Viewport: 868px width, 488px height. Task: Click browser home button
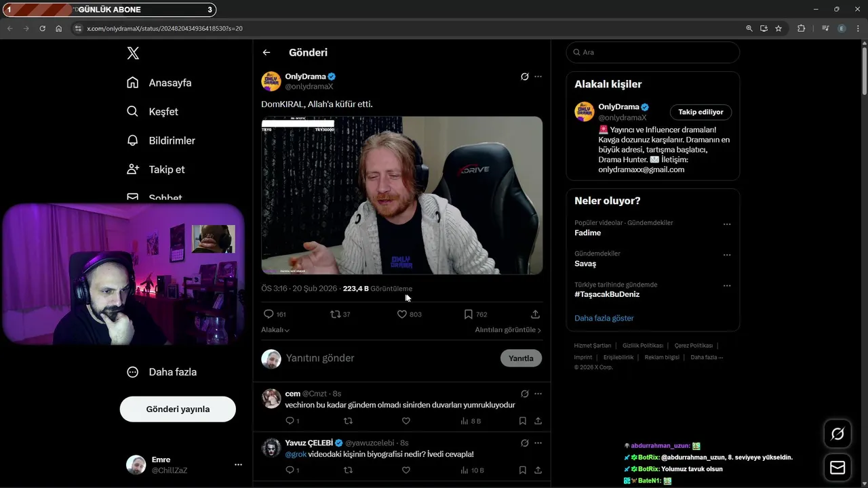(x=59, y=28)
